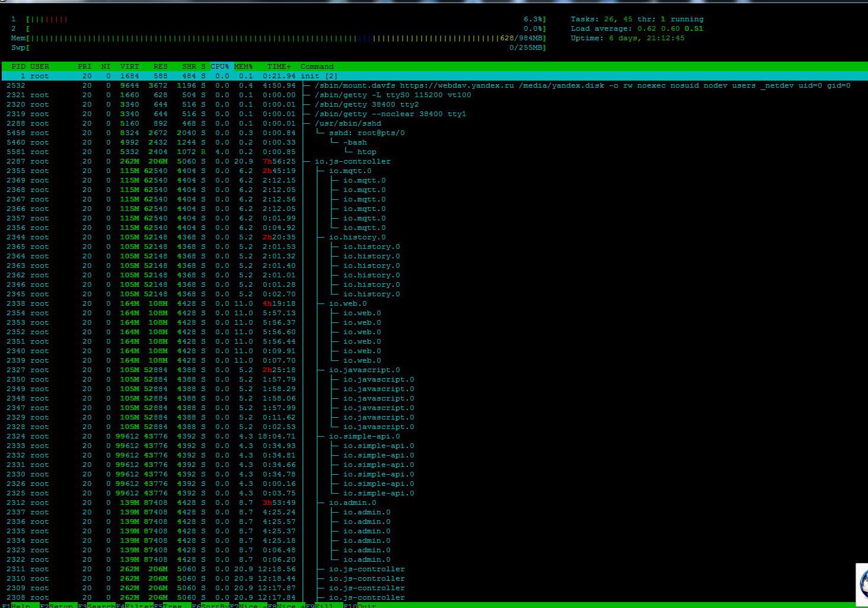This screenshot has width=868, height=608.
Task: Select the io.simple-api.0 thread with PID 2325
Action: point(434,493)
